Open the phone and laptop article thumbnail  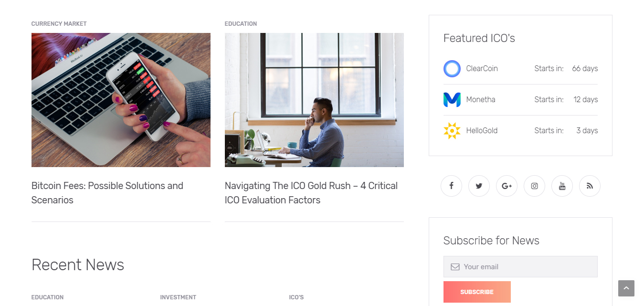click(x=121, y=100)
